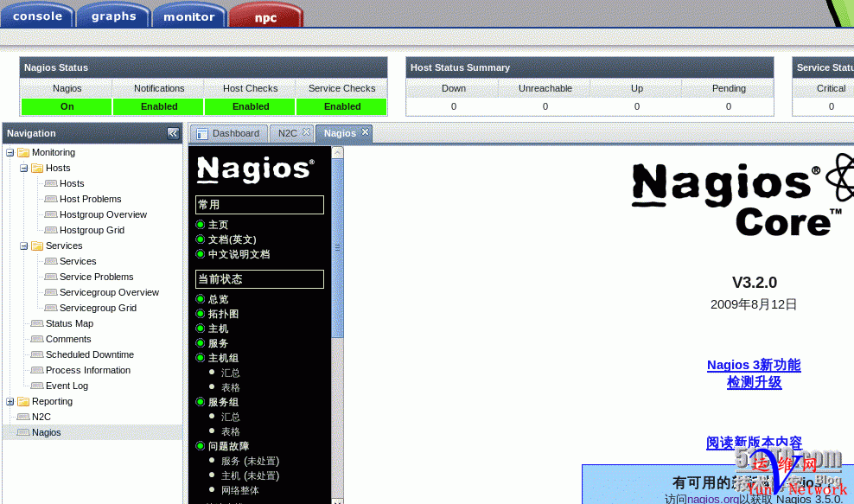Click the Event Log item icon

point(37,386)
